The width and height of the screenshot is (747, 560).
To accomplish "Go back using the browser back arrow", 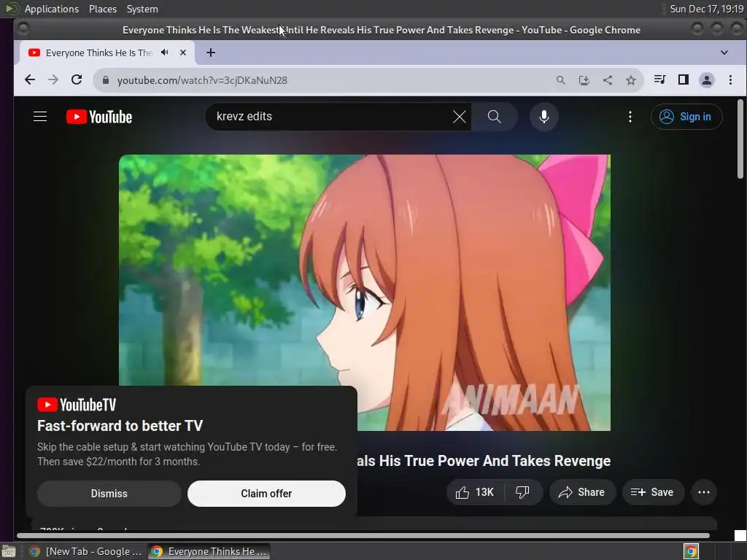I will 29,80.
